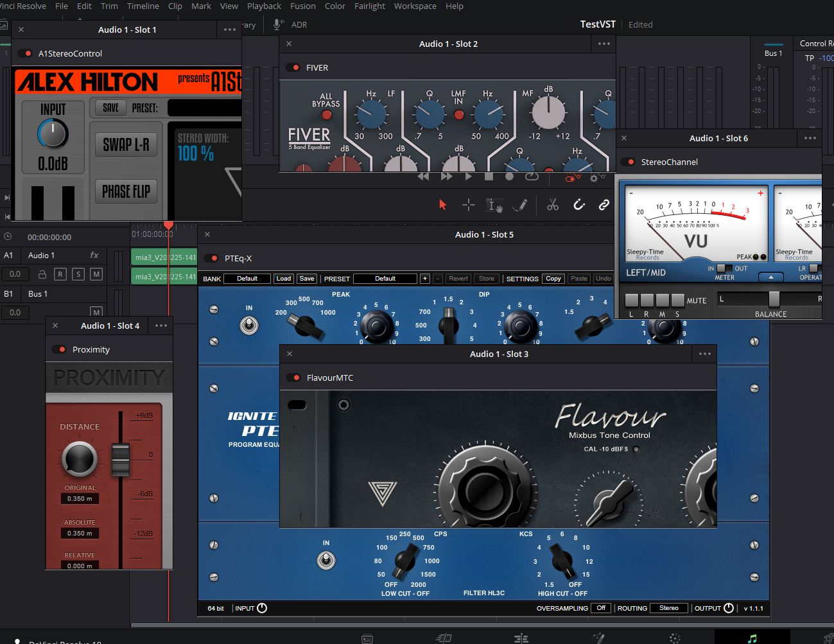This screenshot has height=644, width=834.
Task: Click the rewind transport button
Action: pos(423,177)
